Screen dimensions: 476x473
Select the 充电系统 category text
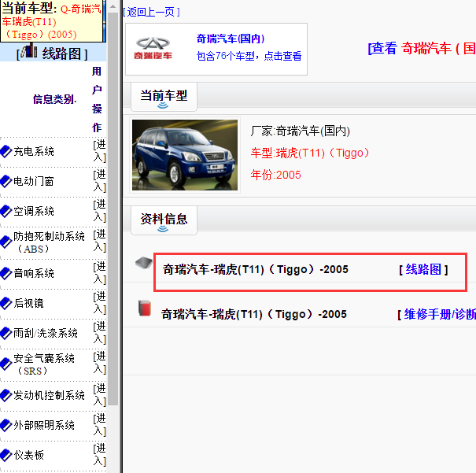click(34, 151)
